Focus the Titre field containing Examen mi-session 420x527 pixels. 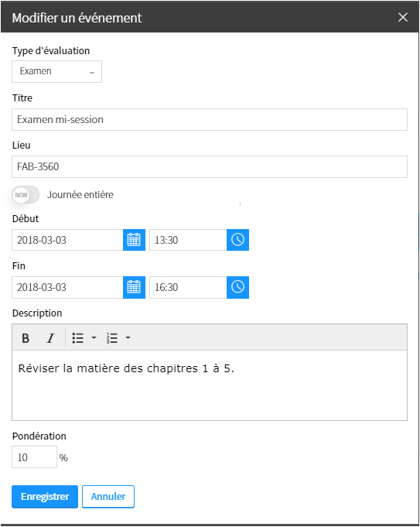tap(210, 120)
